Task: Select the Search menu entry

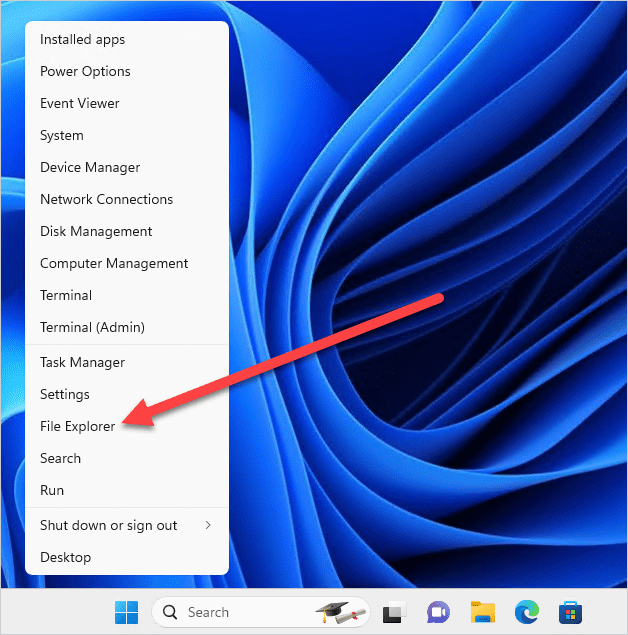Action: [127, 458]
